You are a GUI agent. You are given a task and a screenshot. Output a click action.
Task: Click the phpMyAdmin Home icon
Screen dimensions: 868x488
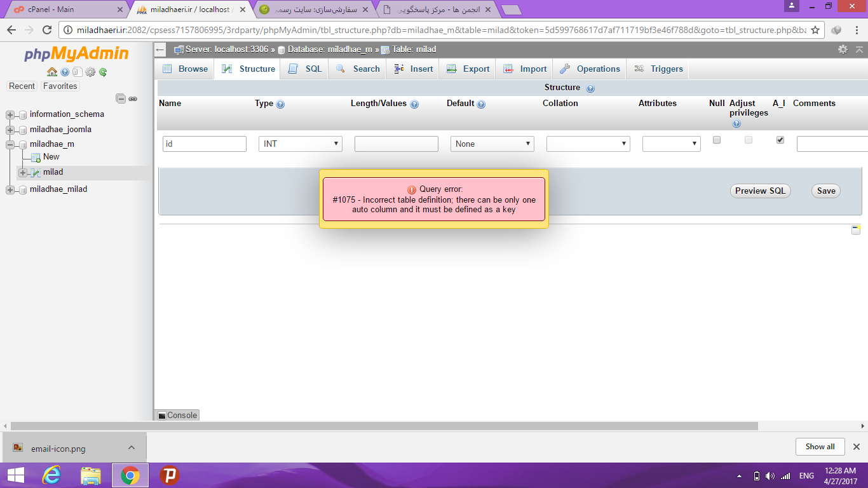pos(52,72)
